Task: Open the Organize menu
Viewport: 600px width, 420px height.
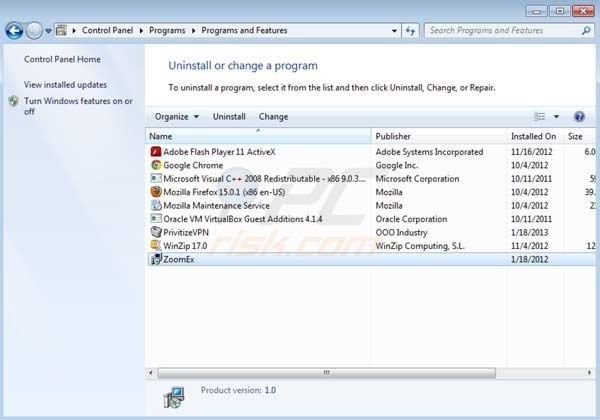Action: click(x=177, y=117)
